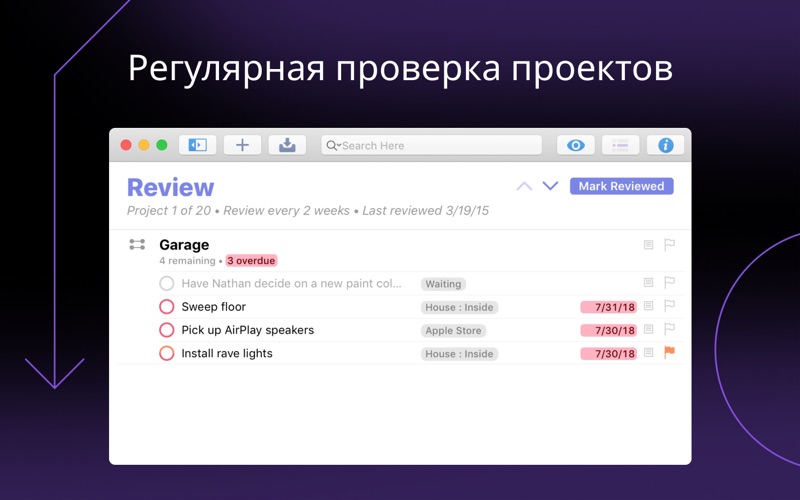
Task: Check off the Sweep floor task
Action: [167, 307]
